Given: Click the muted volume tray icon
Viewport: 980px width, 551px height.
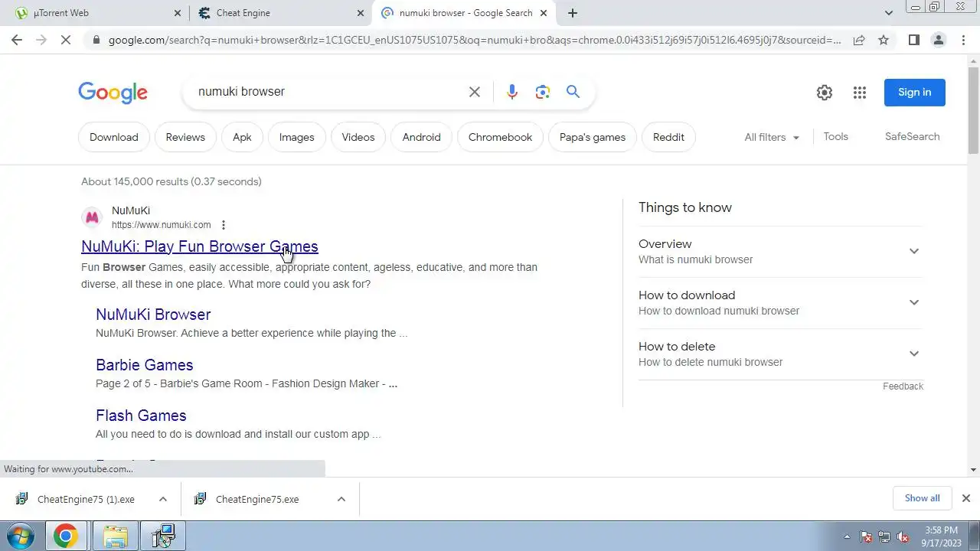Looking at the screenshot, I should click(x=903, y=536).
